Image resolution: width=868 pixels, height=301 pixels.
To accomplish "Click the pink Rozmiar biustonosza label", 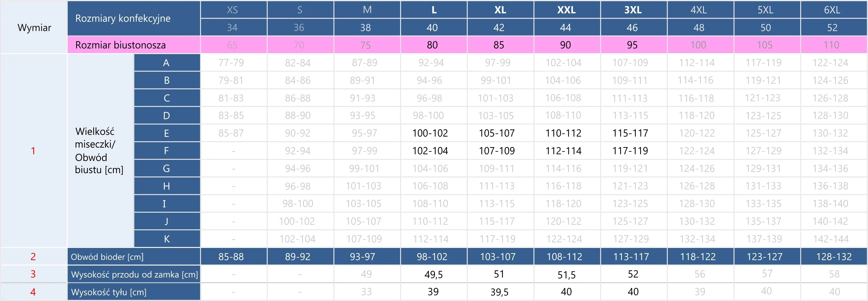I will [120, 45].
